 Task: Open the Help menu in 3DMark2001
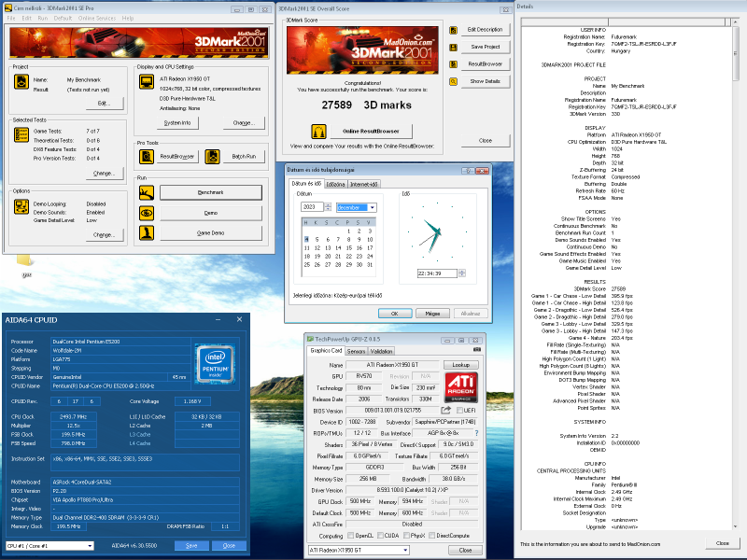(x=128, y=18)
